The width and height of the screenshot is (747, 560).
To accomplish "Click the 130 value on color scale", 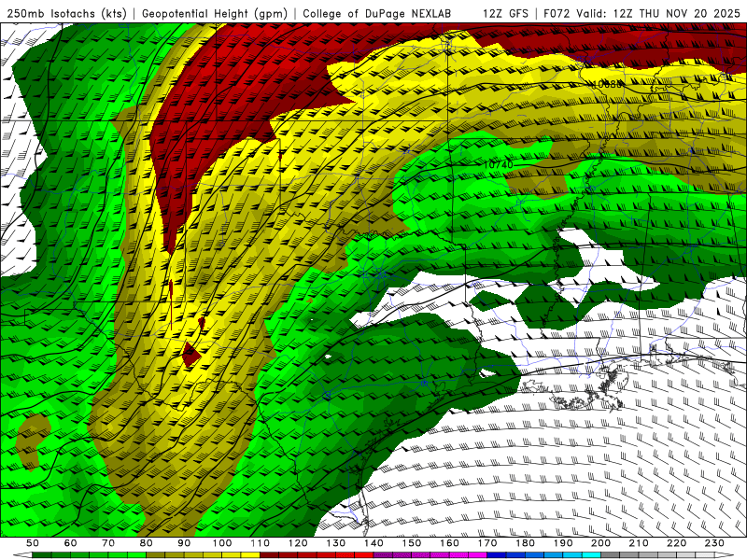I will (336, 543).
